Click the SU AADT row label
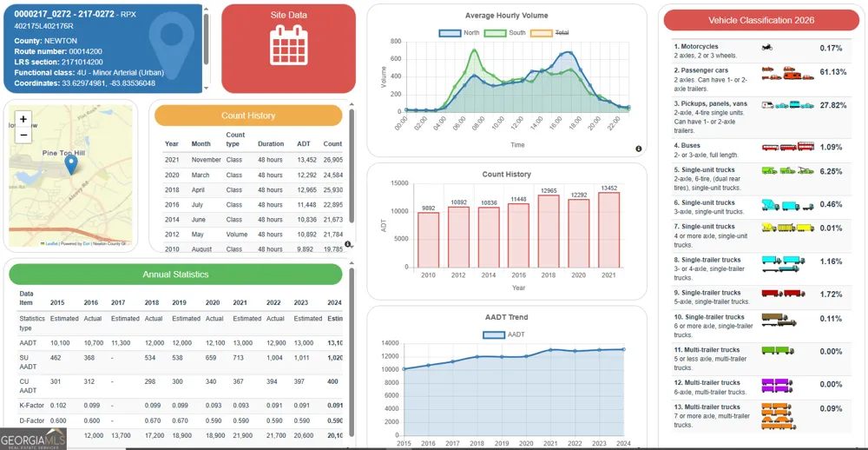 tap(28, 362)
